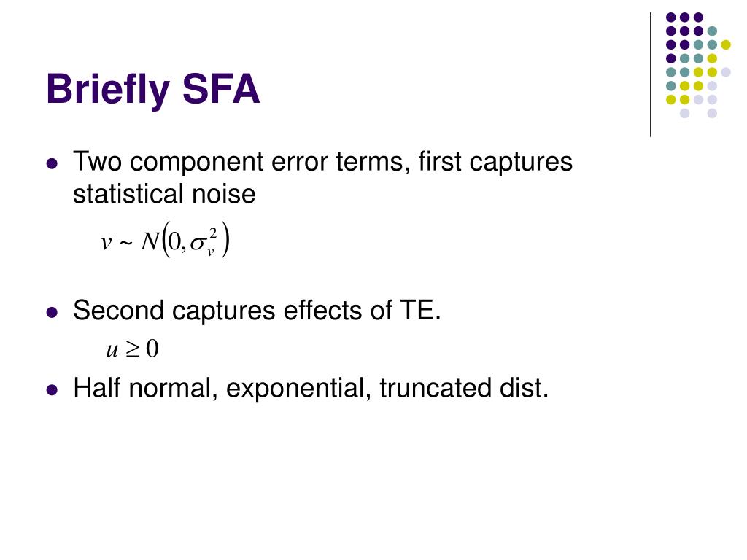Click the yellow dot at far right of dot grid
Screen dimensions: 747x560
coord(726,44)
